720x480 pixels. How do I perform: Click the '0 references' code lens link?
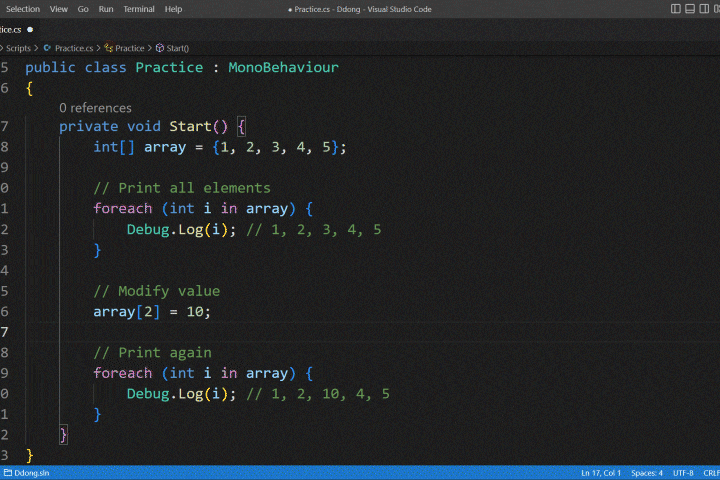(95, 108)
